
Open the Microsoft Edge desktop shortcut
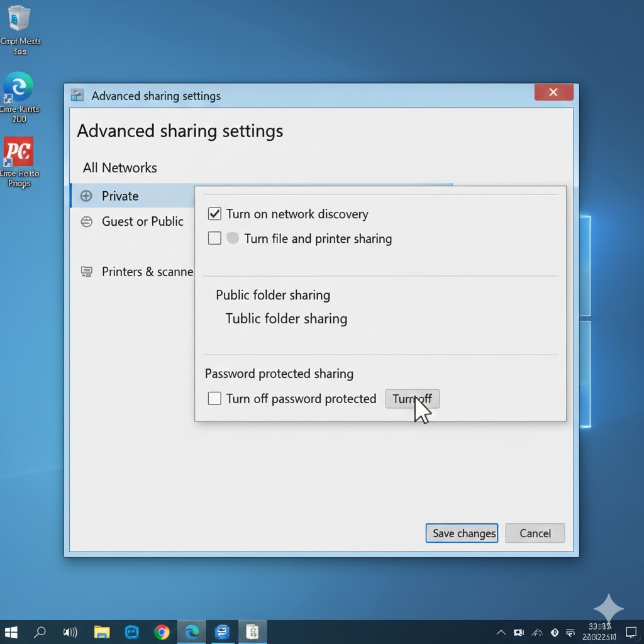coord(19,87)
